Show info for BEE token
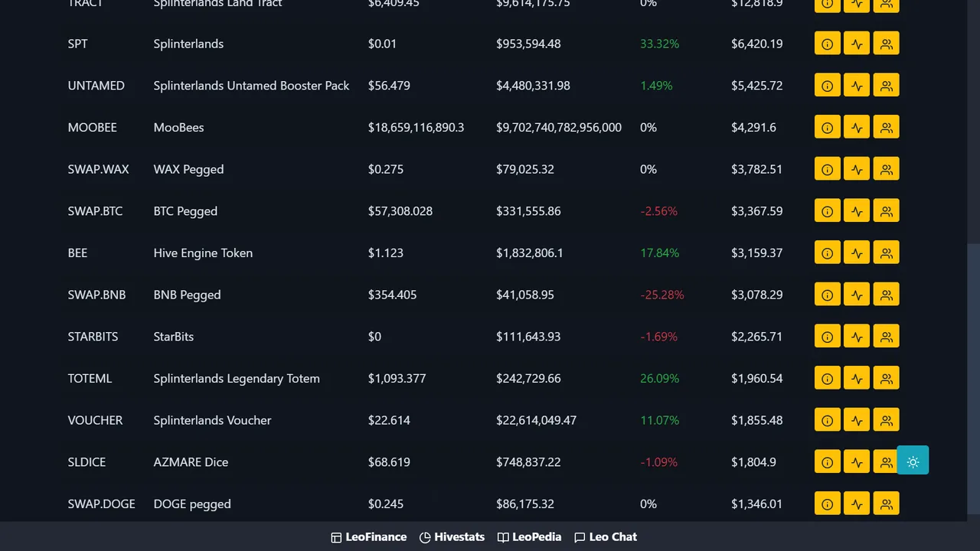 point(827,253)
